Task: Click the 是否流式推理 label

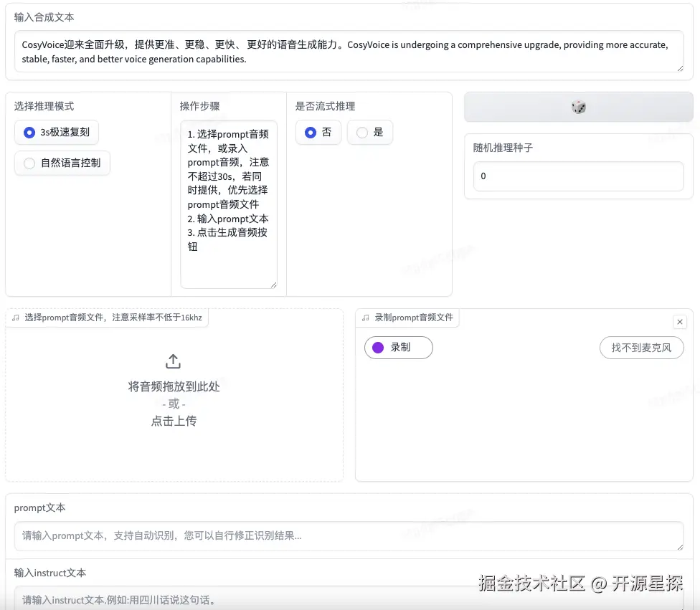Action: coord(325,106)
